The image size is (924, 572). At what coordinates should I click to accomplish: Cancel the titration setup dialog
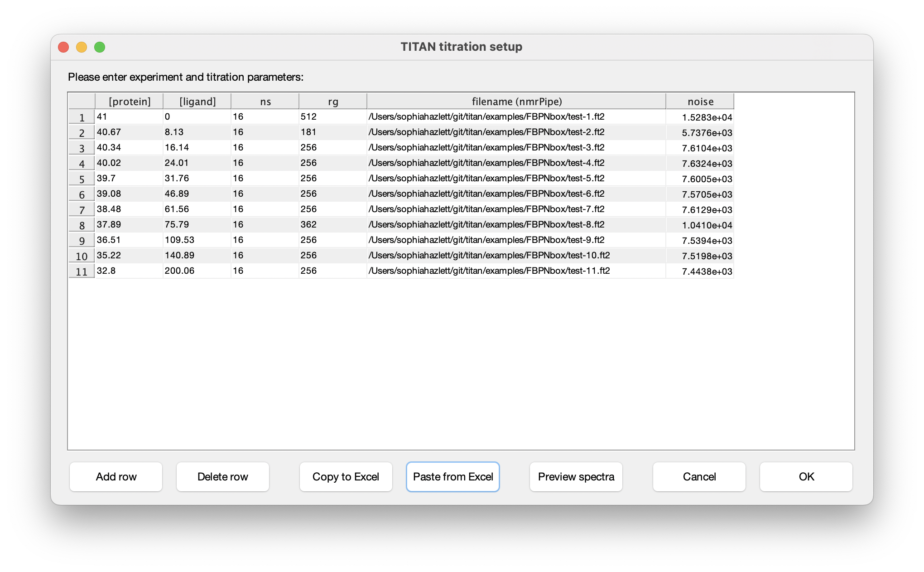[699, 476]
